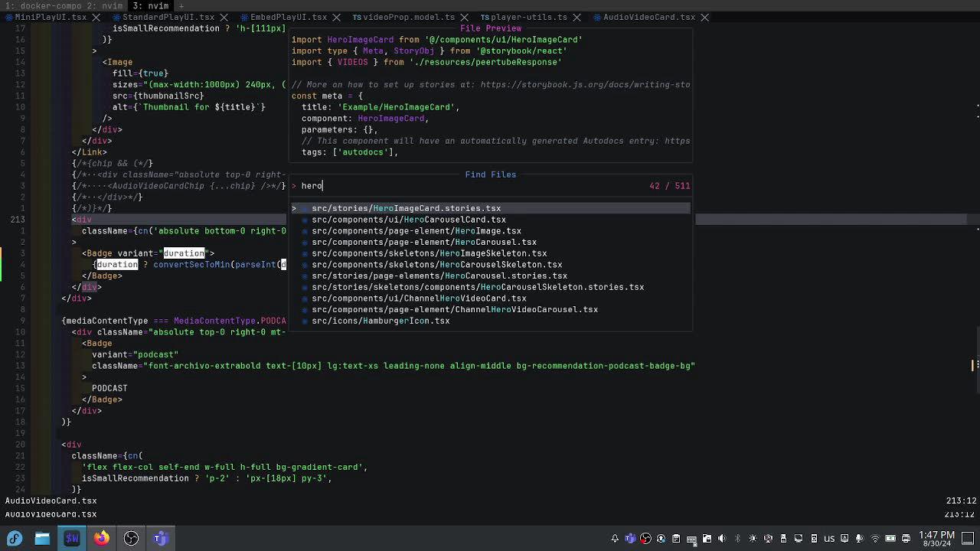
Task: Close the EmbedPlayUI.tsx buffer tab
Action: click(x=337, y=17)
